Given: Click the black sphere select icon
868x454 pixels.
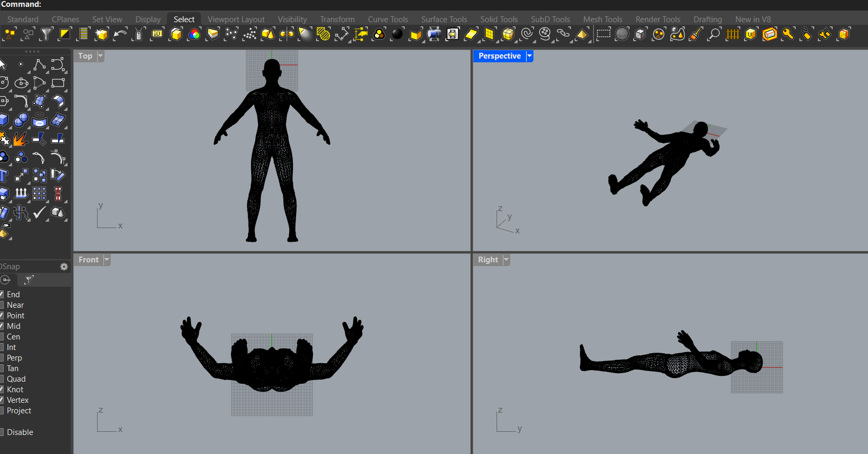Looking at the screenshot, I should [x=397, y=34].
